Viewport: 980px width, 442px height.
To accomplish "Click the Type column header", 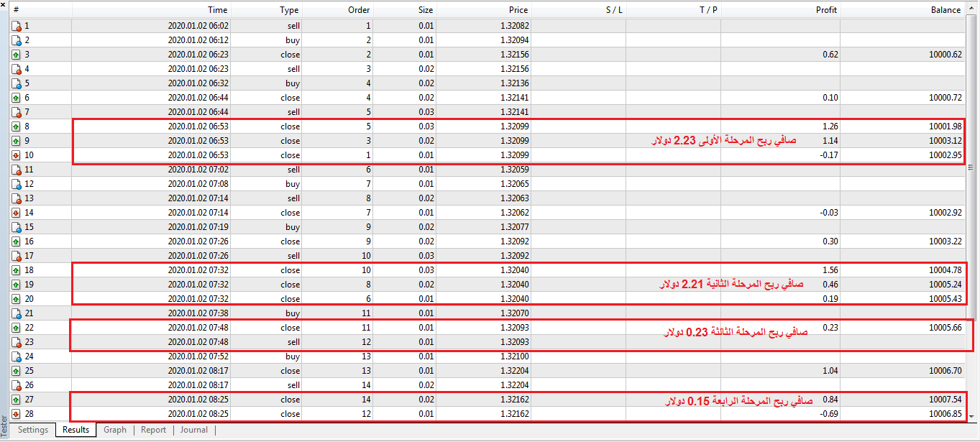I will 289,10.
